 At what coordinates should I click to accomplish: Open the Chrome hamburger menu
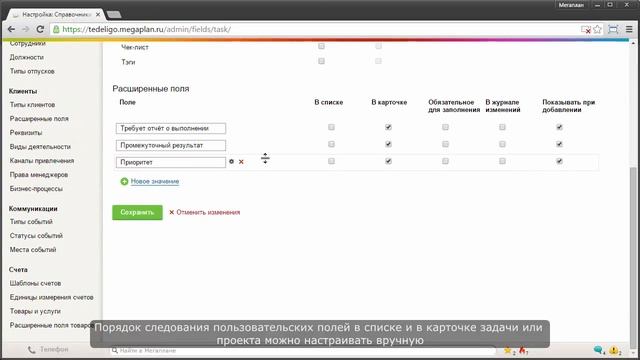629,29
